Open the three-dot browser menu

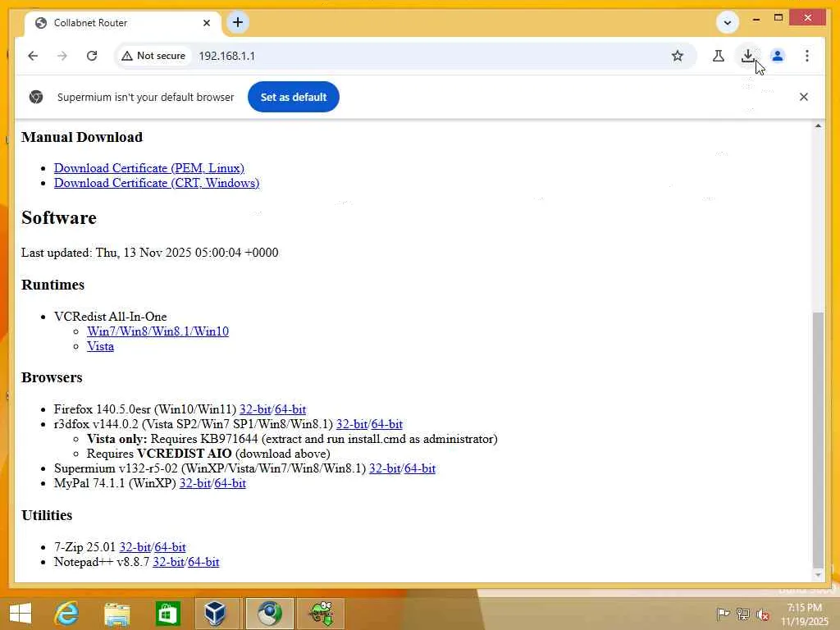(807, 56)
